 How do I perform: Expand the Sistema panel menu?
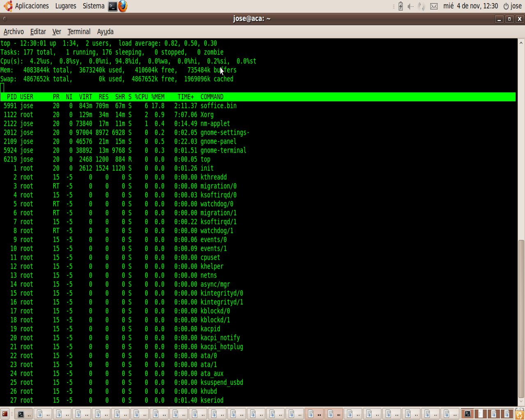tap(94, 6)
